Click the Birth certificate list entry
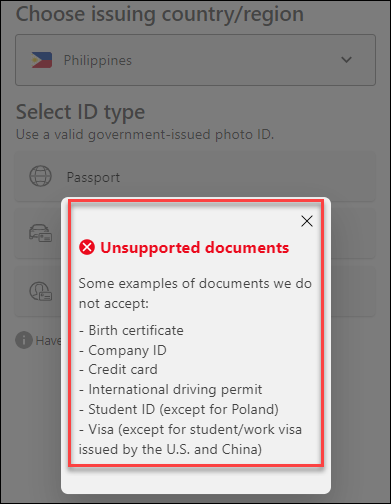The image size is (391, 504). pyautogui.click(x=131, y=331)
